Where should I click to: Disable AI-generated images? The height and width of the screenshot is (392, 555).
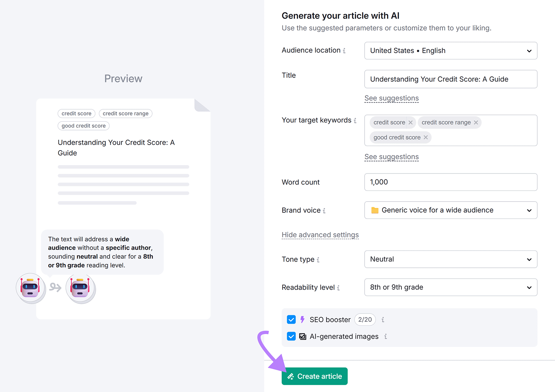pos(291,336)
